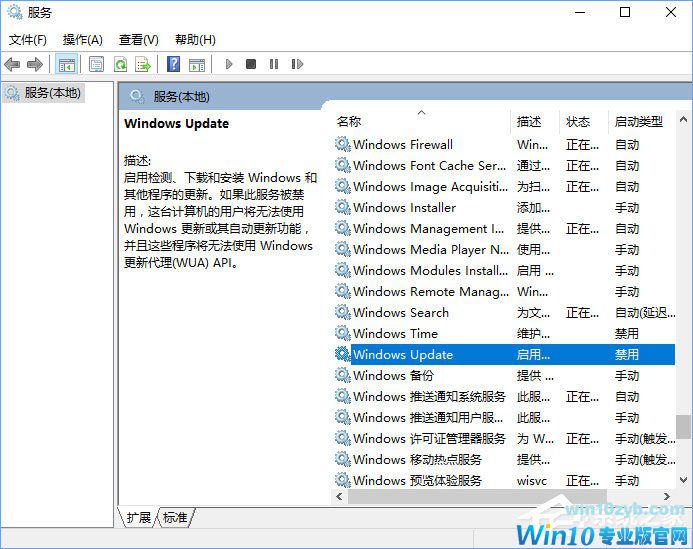Select the Windows 推送通知系统服务 name
The height and width of the screenshot is (549, 693).
click(429, 396)
